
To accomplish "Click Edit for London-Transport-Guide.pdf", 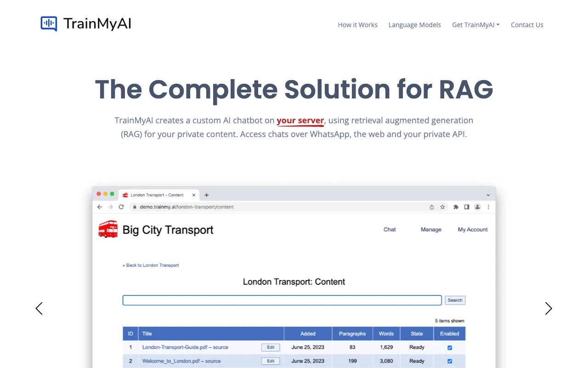I will (271, 347).
